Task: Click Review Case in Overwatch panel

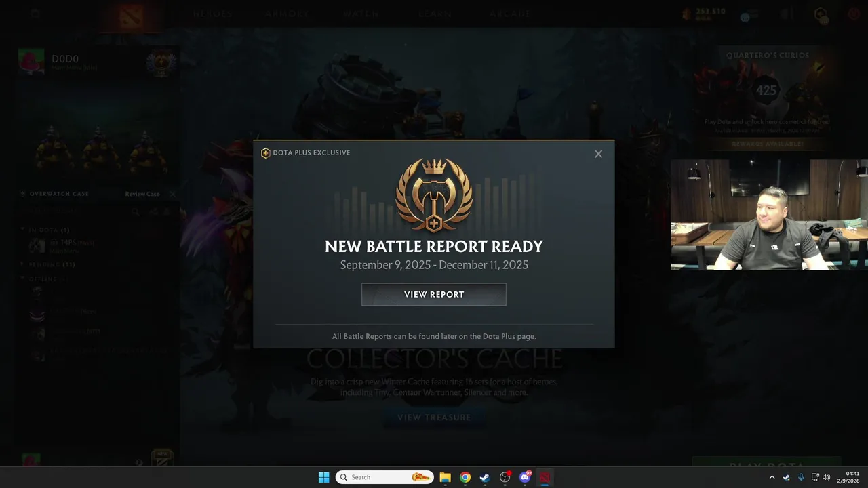Action: coord(142,194)
